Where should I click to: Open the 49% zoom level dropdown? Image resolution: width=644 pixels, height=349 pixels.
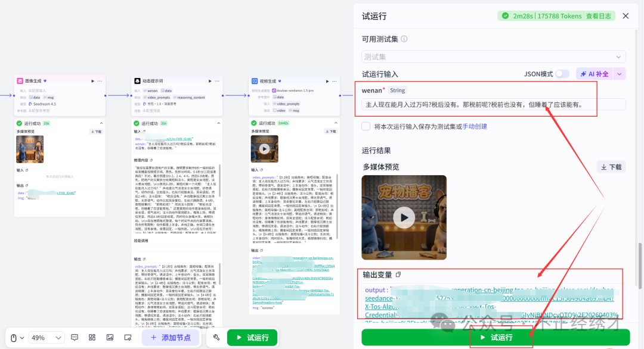[x=47, y=337]
